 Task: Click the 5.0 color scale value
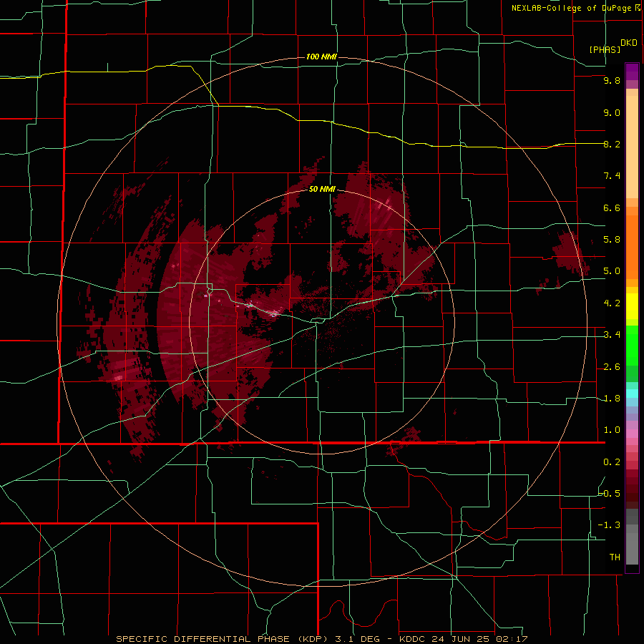612,271
